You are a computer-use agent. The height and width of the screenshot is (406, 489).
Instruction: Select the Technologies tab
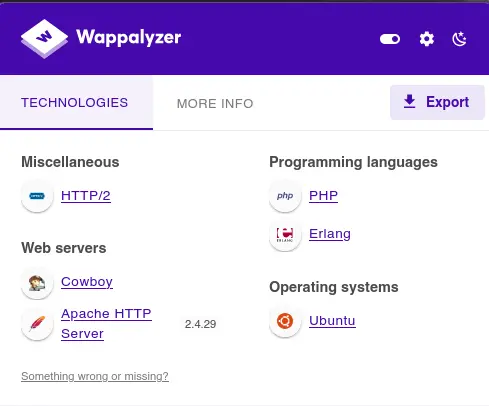[75, 103]
